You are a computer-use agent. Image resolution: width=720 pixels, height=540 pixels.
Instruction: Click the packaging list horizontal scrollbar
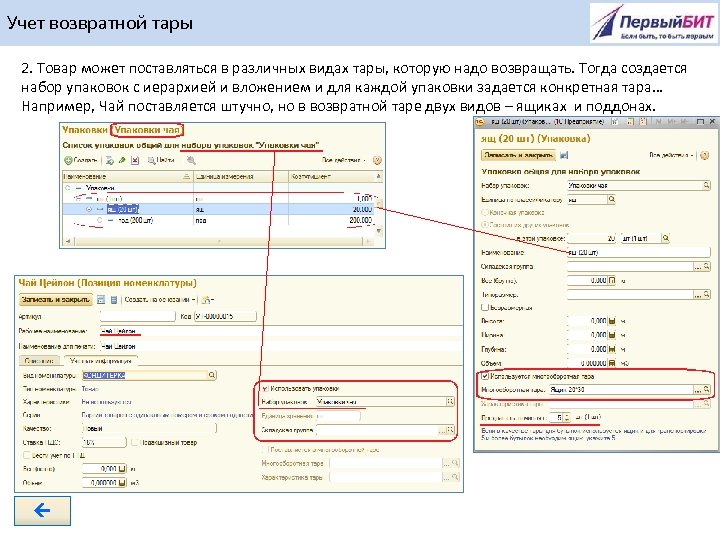pos(219,241)
